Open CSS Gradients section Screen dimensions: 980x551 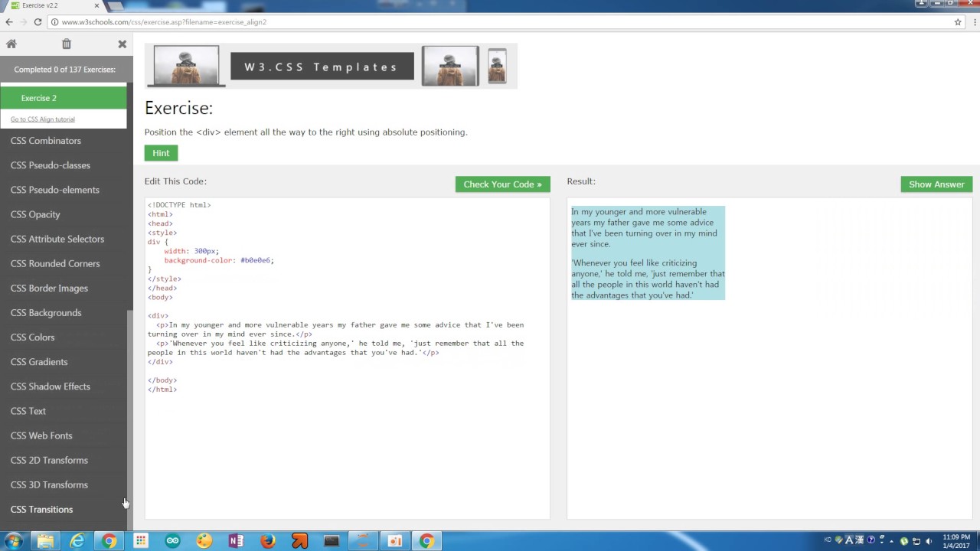pyautogui.click(x=39, y=361)
